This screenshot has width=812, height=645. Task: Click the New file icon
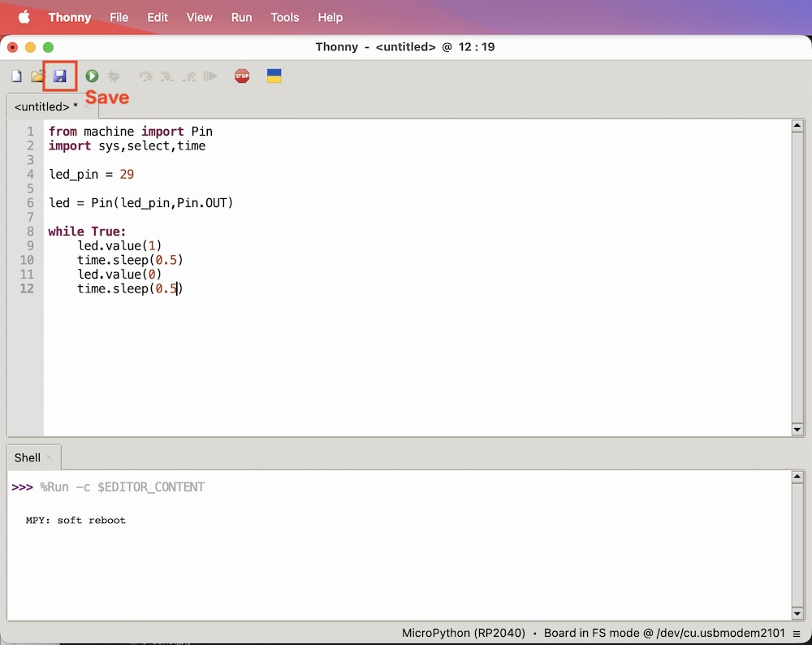coord(16,76)
